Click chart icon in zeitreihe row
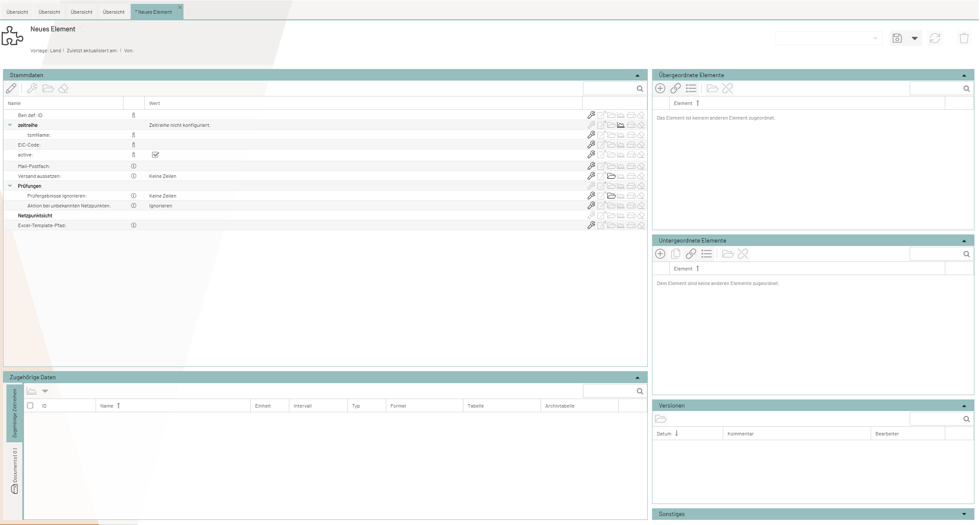980x525 pixels. (x=621, y=125)
